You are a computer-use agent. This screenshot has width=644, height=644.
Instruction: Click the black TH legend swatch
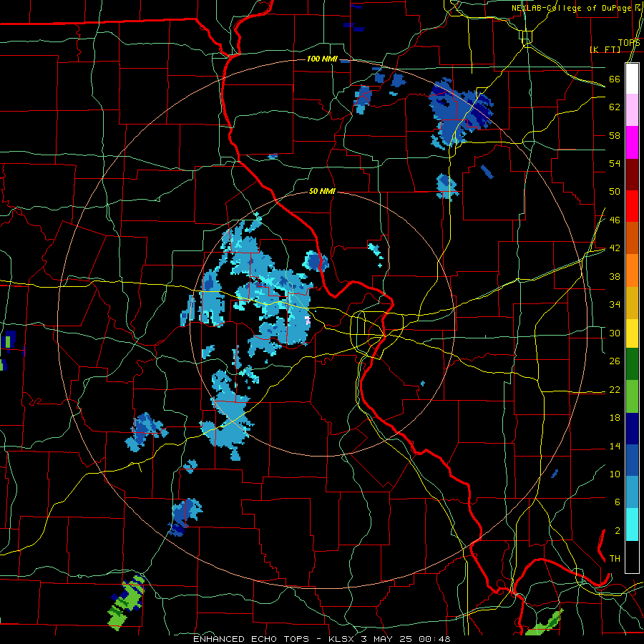(x=632, y=557)
